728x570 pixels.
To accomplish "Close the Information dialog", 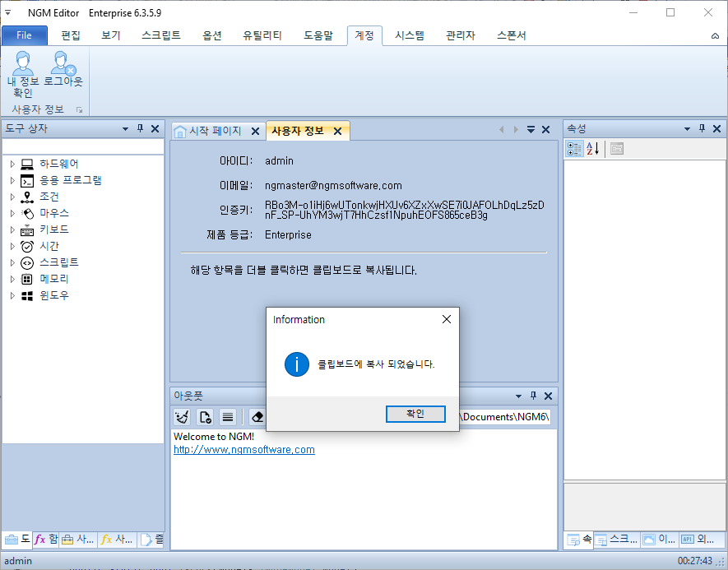I will tap(446, 319).
